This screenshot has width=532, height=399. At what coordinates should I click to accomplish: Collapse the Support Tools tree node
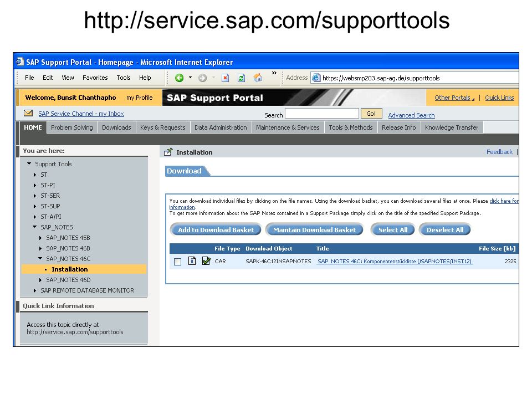coord(29,163)
